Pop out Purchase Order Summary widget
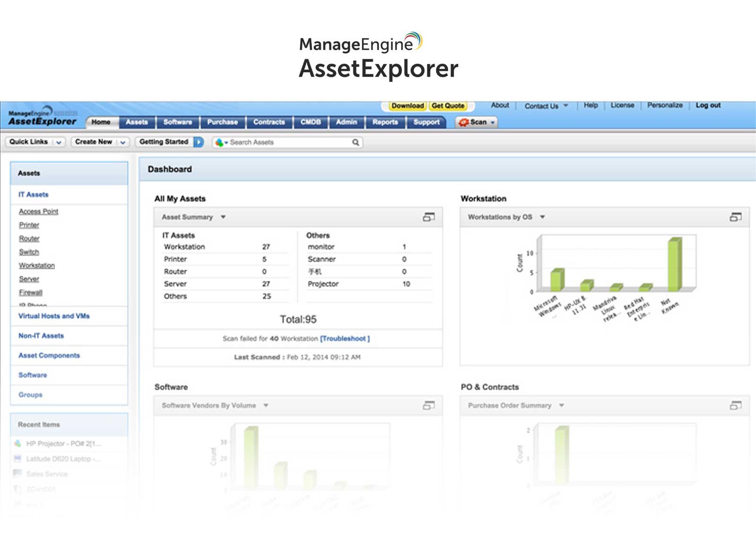Screen dimensions: 756x557 point(736,405)
